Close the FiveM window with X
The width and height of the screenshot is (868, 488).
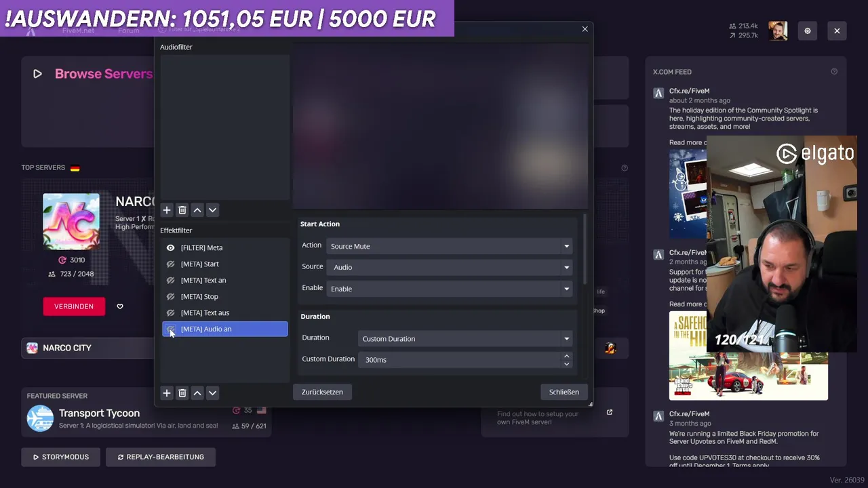837,30
